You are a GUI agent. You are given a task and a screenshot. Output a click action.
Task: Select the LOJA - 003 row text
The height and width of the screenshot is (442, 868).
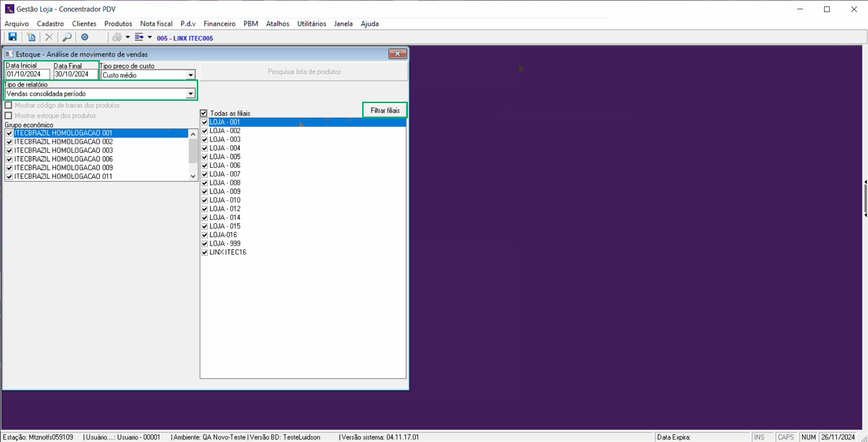225,140
